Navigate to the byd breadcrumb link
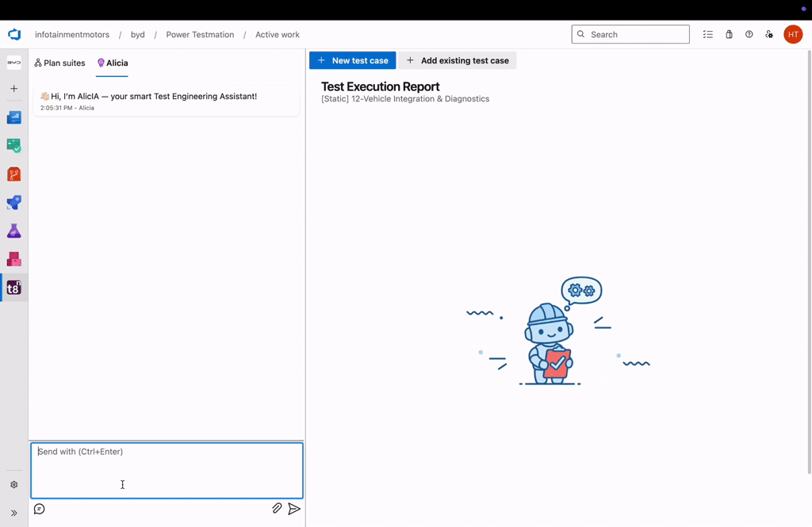The image size is (812, 527). tap(137, 34)
